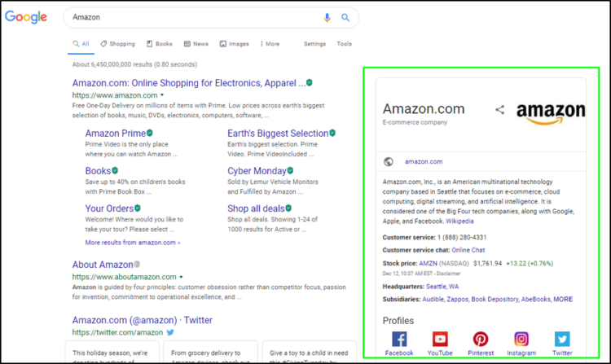The image size is (611, 364).
Task: Open the AbeBooks subsidiary link
Action: coord(536,300)
